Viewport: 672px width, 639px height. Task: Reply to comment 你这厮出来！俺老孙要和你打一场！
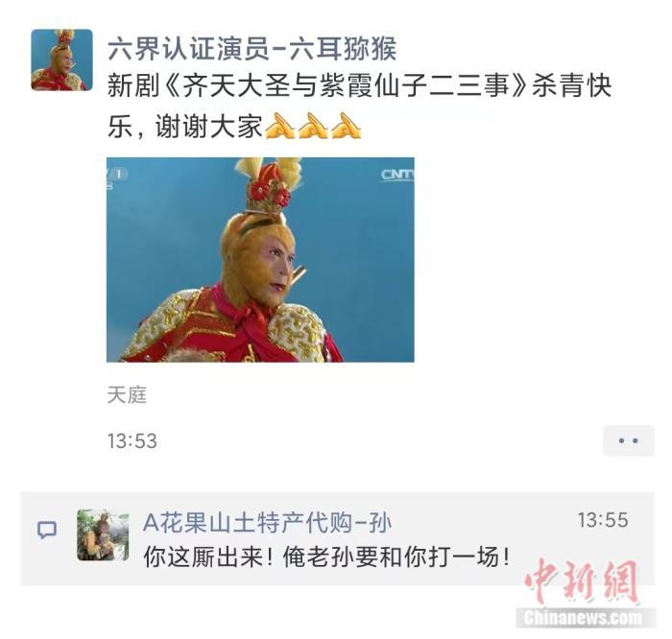(x=326, y=557)
